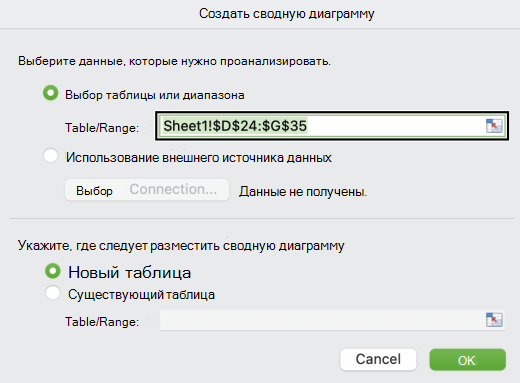520x383 pixels.
Task: Click the 'Укажите, где следует разместить сводную диаграмму' heading
Action: click(181, 245)
